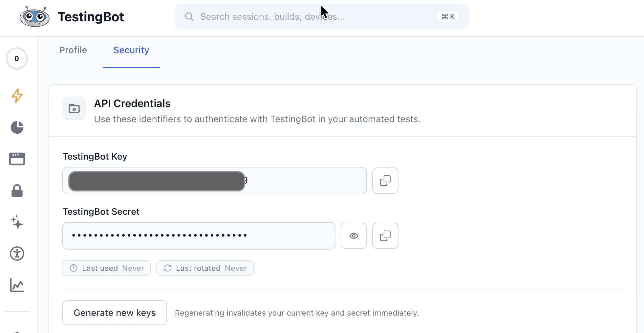Click the API Credentials folder icon
644x333 pixels.
pos(74,108)
